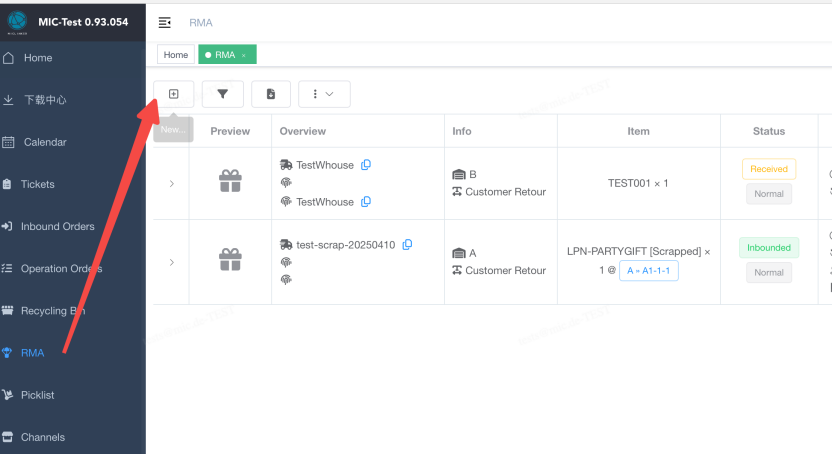Expand the second RMA row details
This screenshot has width=832, height=454.
pyautogui.click(x=171, y=262)
